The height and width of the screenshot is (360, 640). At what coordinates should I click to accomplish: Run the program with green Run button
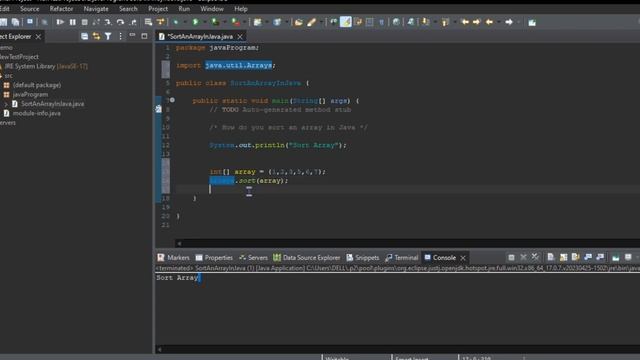coord(195,22)
